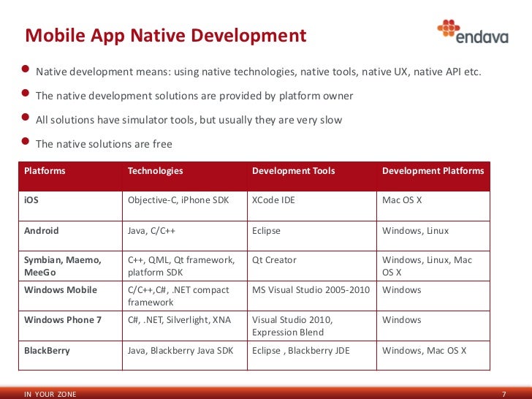The width and height of the screenshot is (532, 399).
Task: Select the 'Java, C/C++' cell
Action: [185, 236]
